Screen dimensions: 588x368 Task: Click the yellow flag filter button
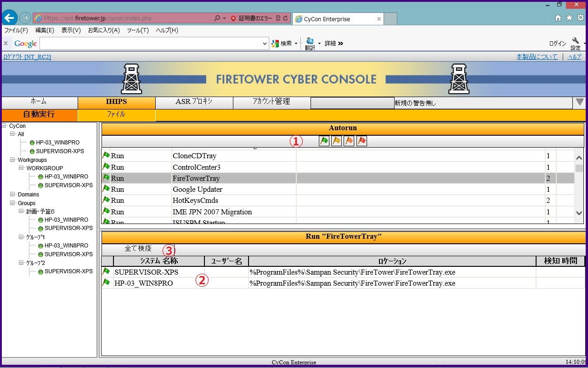pos(336,141)
